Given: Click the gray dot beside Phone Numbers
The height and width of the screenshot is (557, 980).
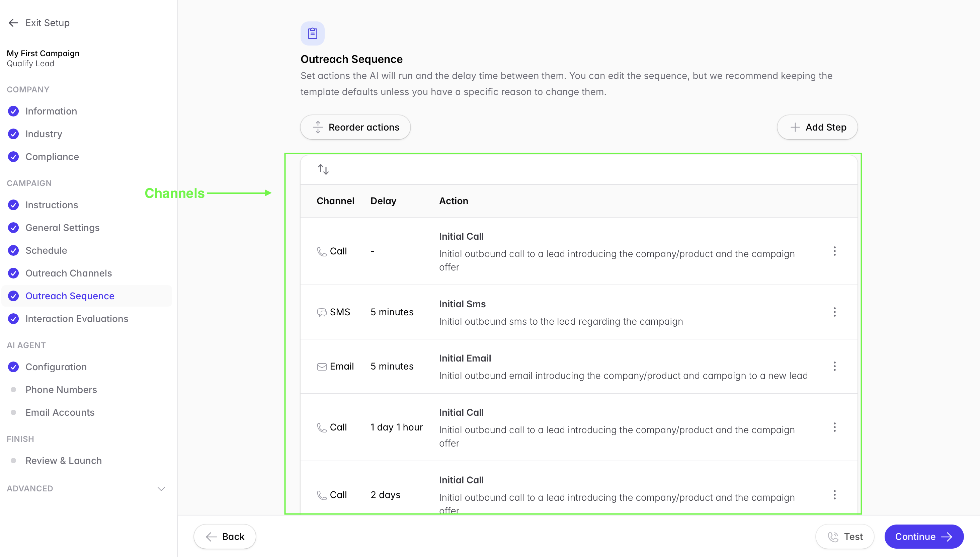Looking at the screenshot, I should click(x=13, y=390).
